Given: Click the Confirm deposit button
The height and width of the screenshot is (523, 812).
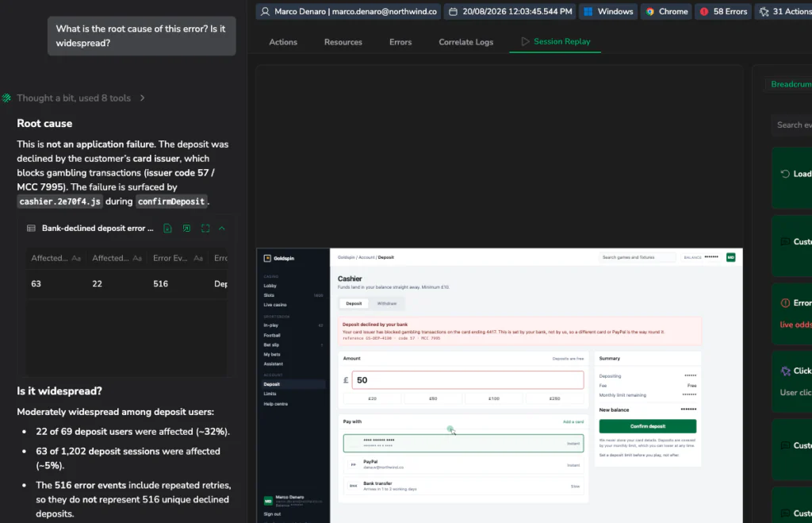Looking at the screenshot, I should pyautogui.click(x=647, y=426).
